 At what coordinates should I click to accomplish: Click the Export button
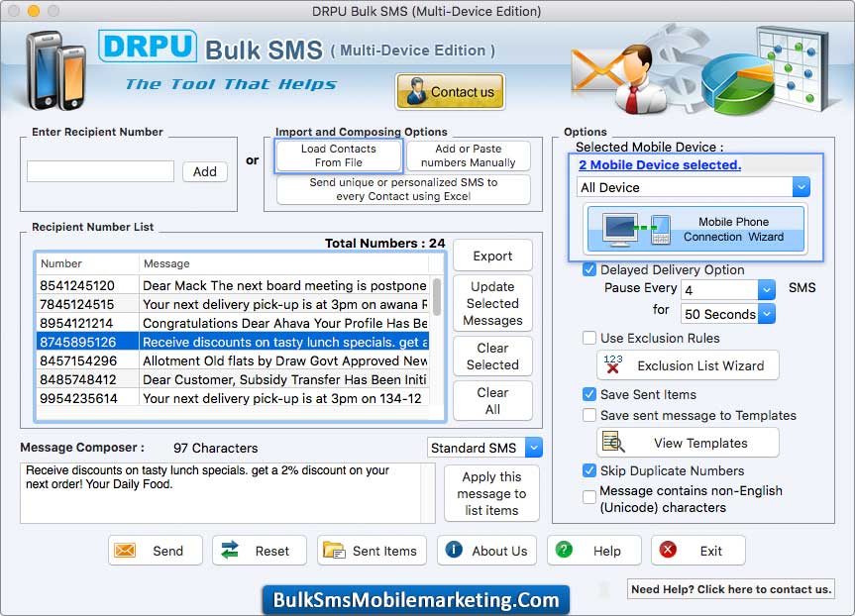point(492,256)
